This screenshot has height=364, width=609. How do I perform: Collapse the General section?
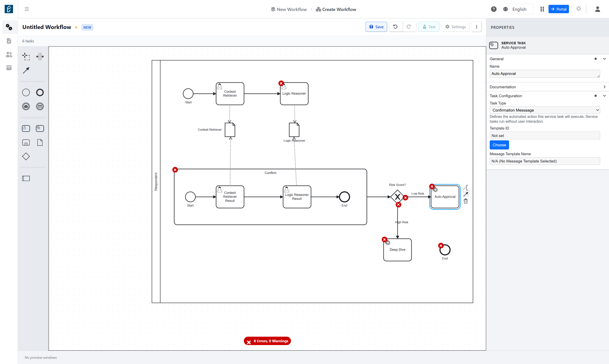click(x=605, y=59)
